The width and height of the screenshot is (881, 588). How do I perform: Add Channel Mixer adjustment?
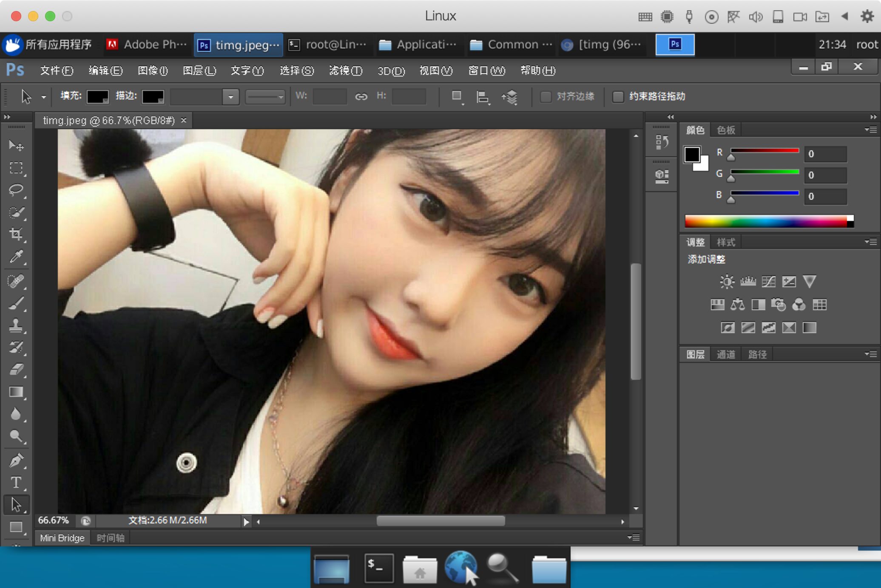coord(799,305)
